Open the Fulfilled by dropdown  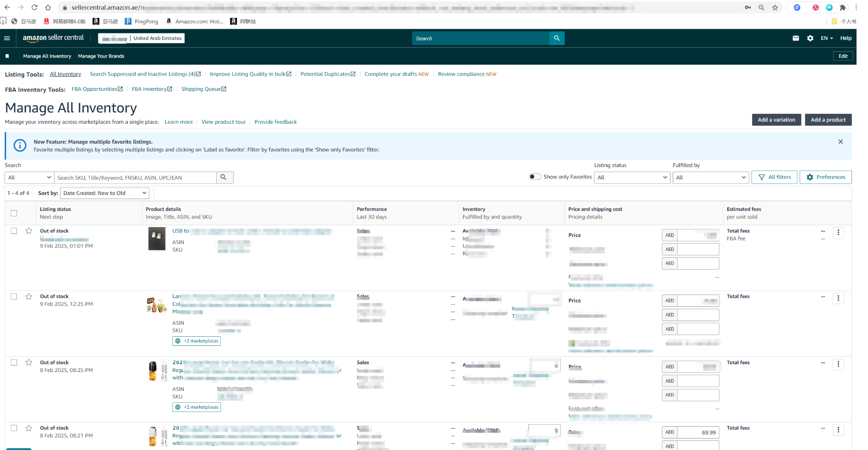(710, 178)
